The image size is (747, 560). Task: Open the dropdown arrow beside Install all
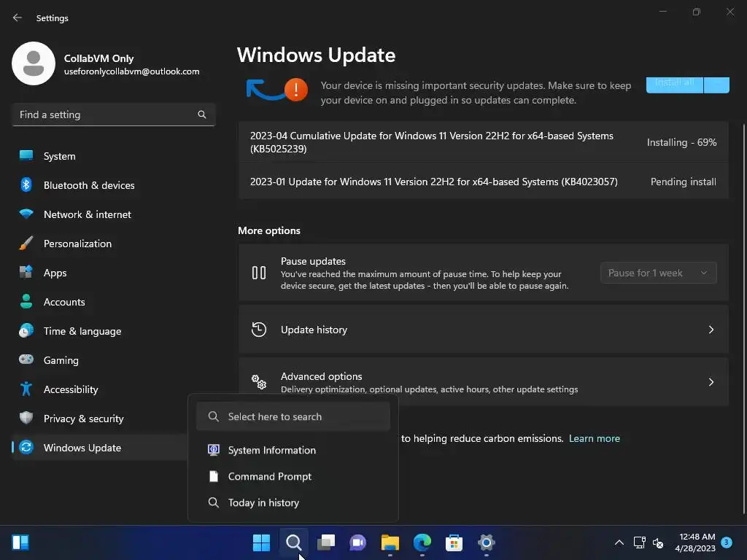pos(716,85)
